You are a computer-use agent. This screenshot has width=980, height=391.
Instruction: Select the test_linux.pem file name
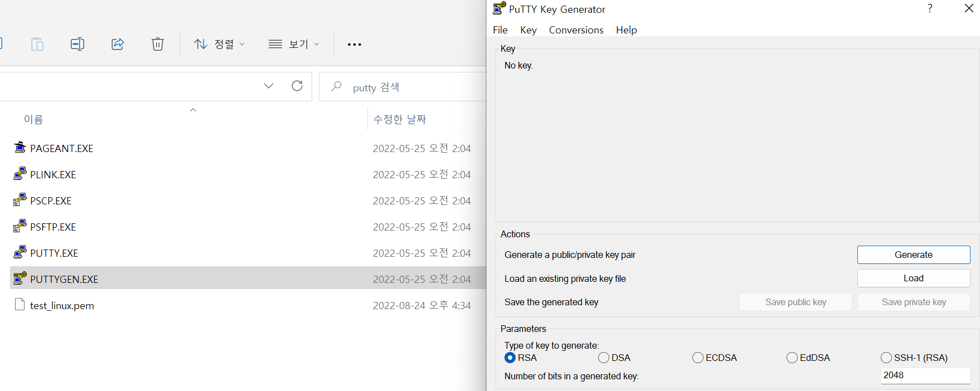(62, 306)
